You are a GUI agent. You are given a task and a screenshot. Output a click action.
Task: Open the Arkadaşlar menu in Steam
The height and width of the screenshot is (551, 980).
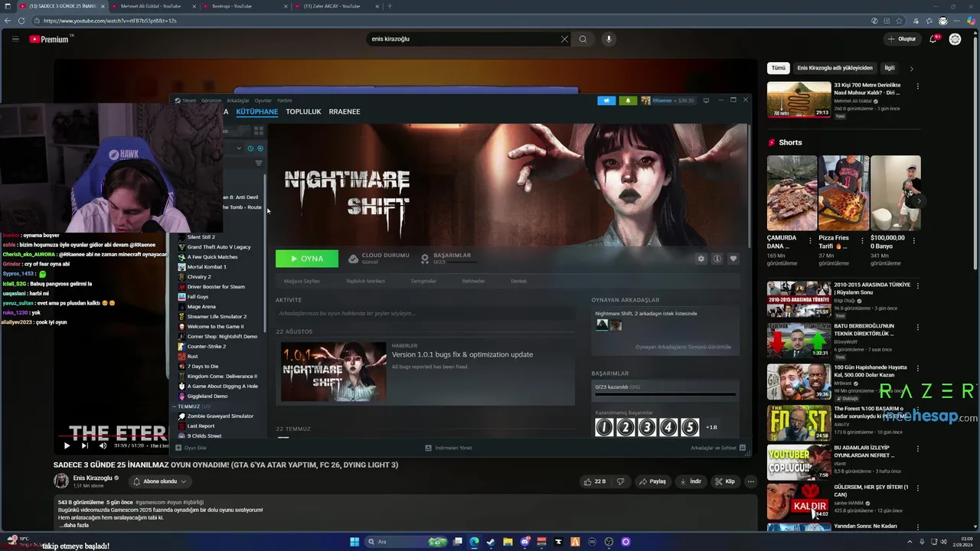pos(238,100)
